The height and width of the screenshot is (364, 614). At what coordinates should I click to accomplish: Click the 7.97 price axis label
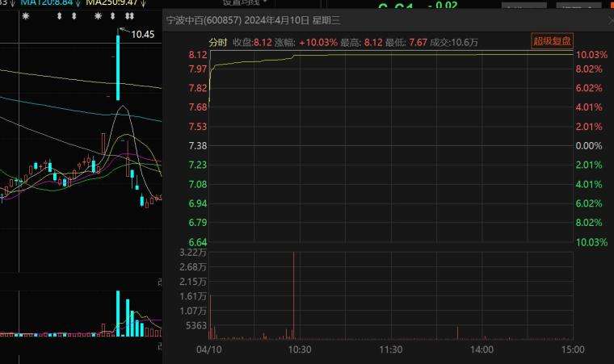(x=198, y=69)
